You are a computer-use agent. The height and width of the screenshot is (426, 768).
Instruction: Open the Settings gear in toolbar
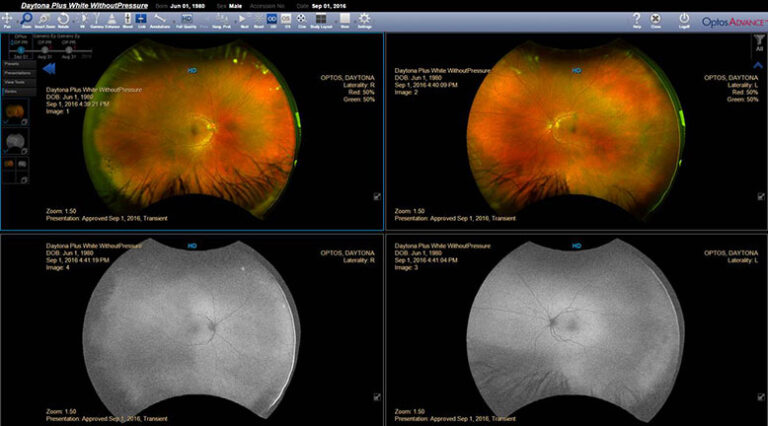coord(364,20)
